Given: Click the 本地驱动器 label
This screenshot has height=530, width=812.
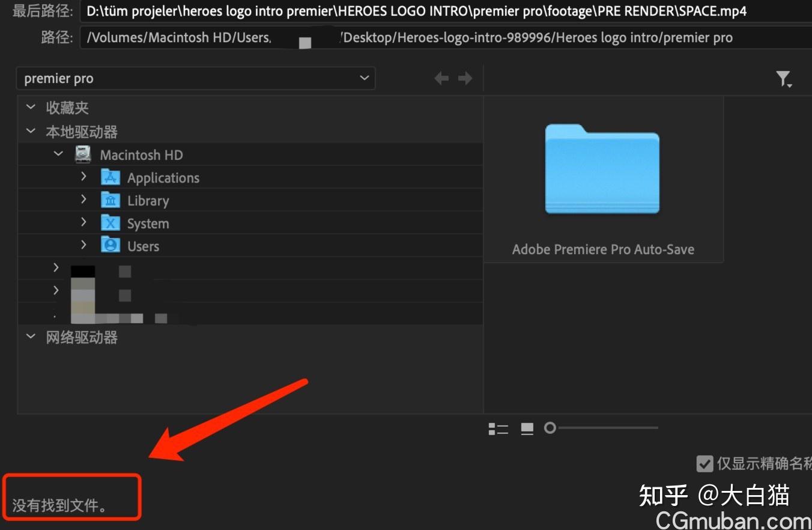Looking at the screenshot, I should point(82,132).
